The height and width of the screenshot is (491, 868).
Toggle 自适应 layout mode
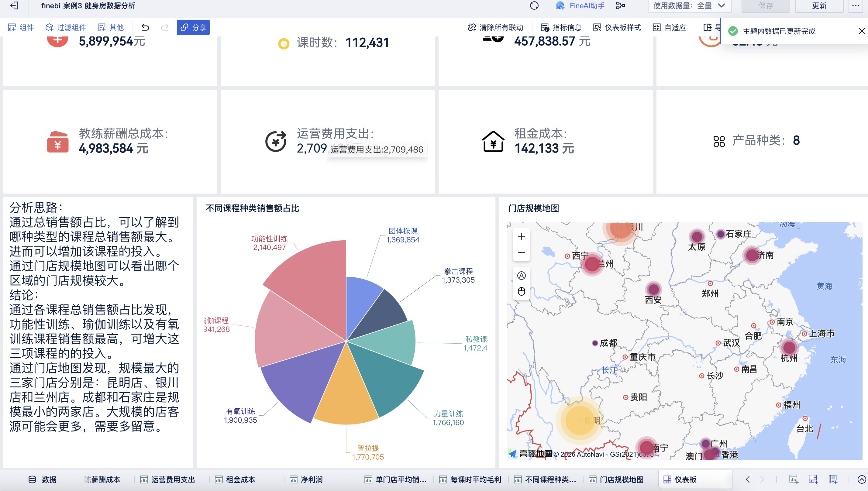(x=670, y=27)
